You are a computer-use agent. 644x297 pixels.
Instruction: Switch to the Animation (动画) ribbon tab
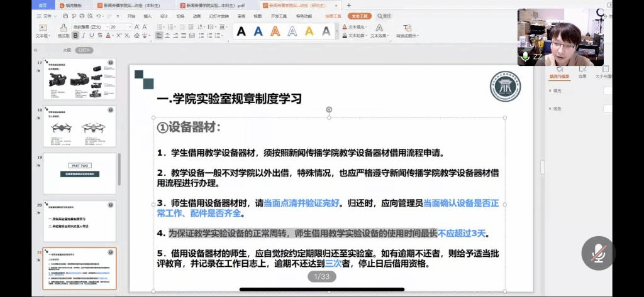click(x=197, y=16)
